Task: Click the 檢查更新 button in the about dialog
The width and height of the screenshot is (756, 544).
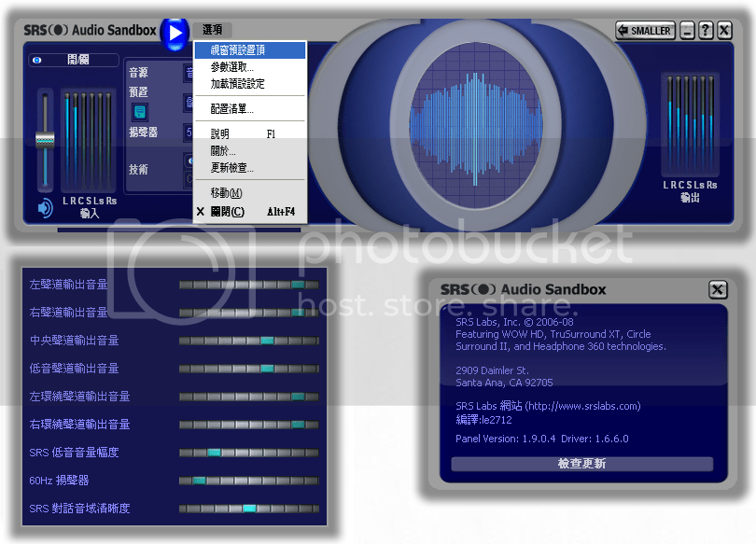Action: tap(582, 464)
